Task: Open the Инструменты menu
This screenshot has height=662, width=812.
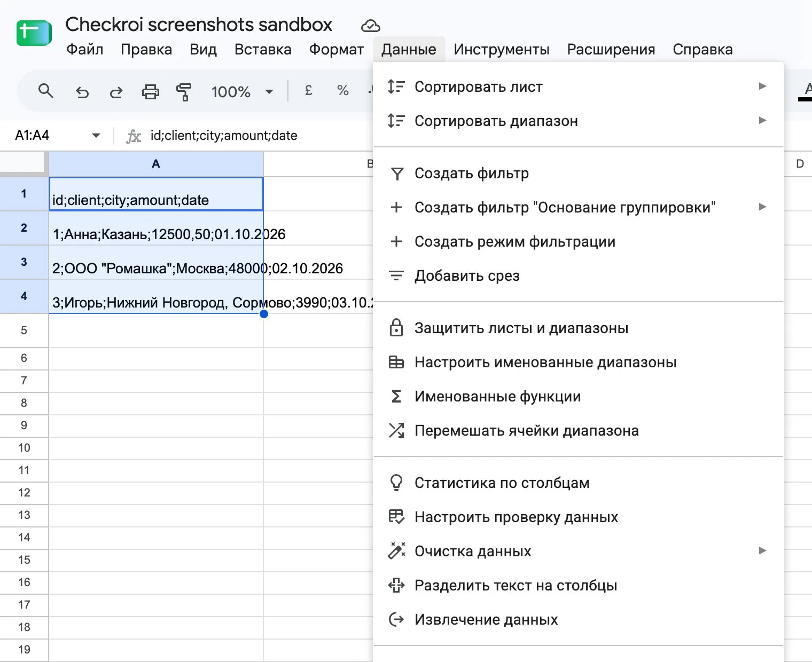Action: click(x=502, y=49)
